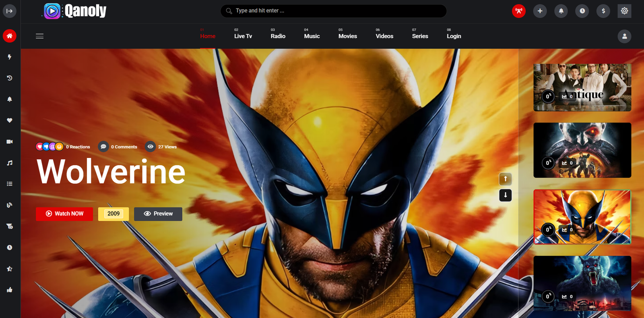Click the red home icon in sidebar
Viewport: 644px width, 318px height.
point(10,36)
